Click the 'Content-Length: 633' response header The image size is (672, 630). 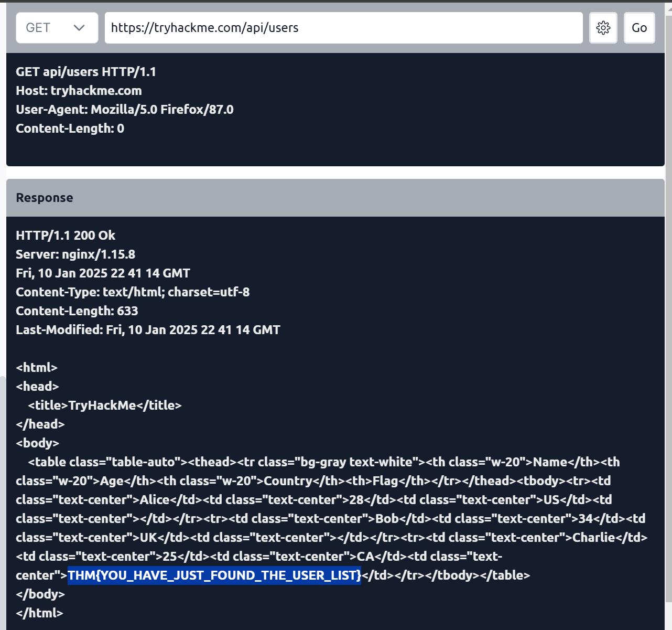(x=77, y=311)
